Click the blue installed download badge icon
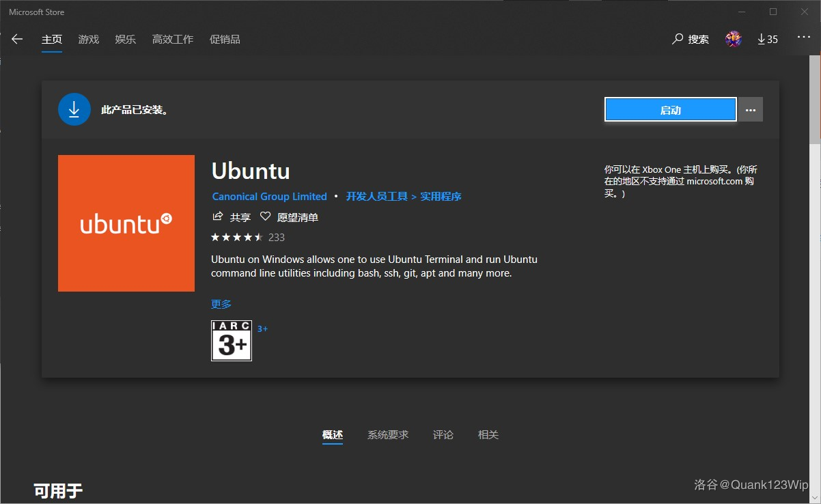Viewport: 821px width, 504px height. click(x=74, y=109)
